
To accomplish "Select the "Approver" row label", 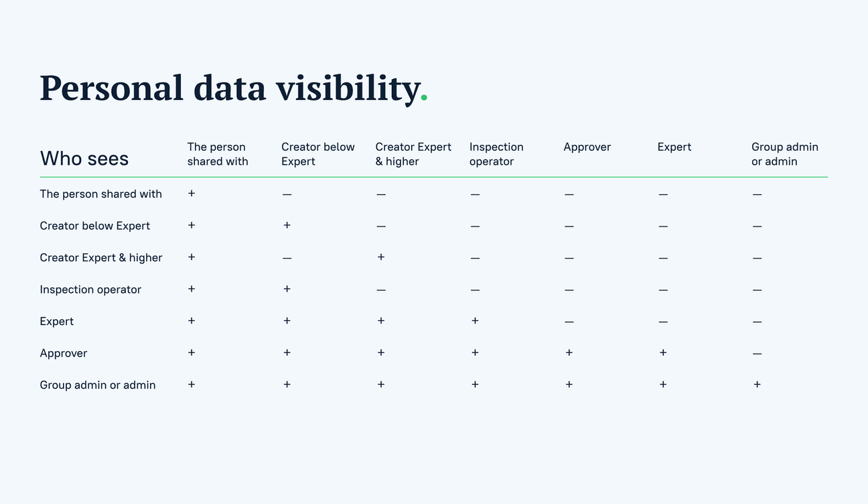I will [64, 353].
